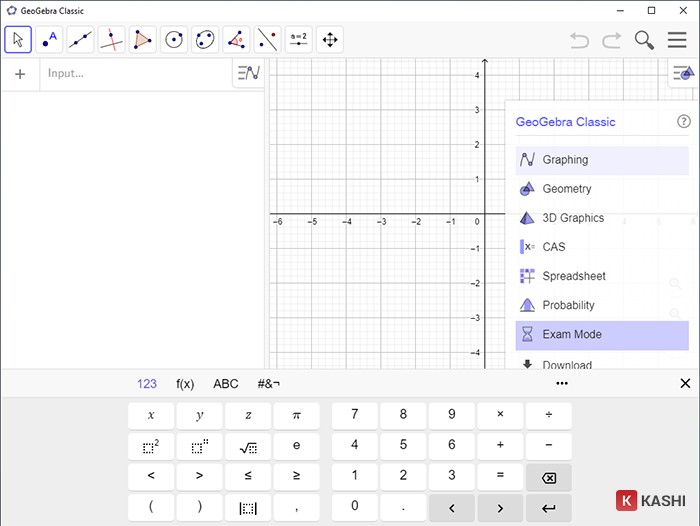Tap the enter return key
This screenshot has height=526, width=700.
pyautogui.click(x=549, y=508)
